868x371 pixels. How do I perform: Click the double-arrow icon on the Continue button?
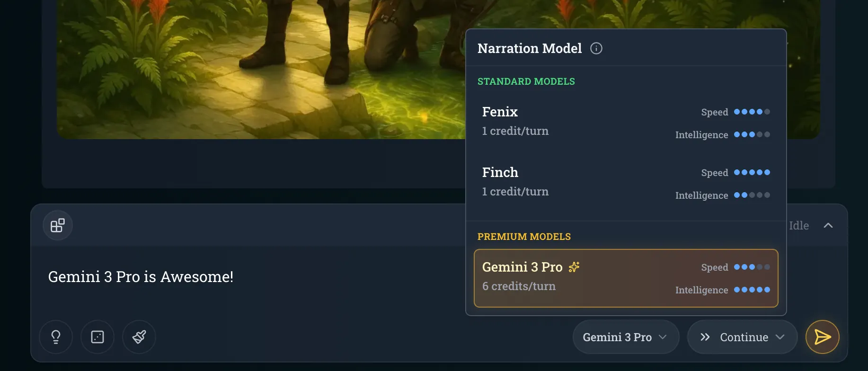click(705, 337)
